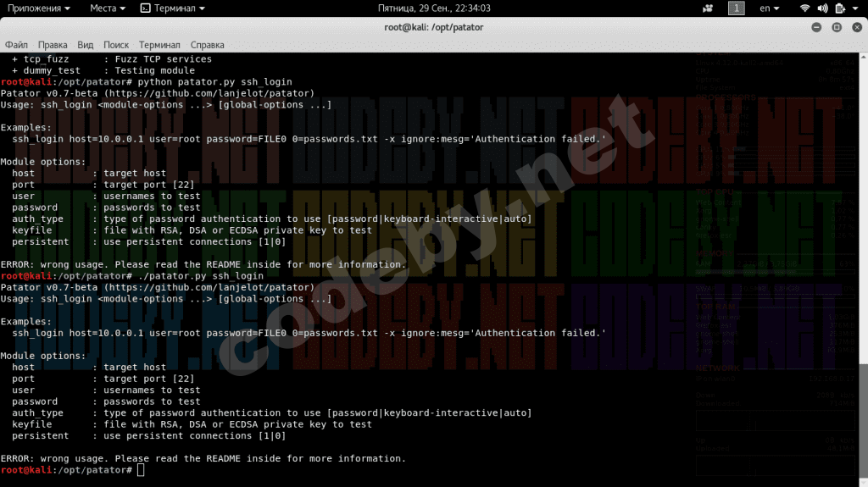Click the terminal icon beside Терминал
This screenshot has width=868, height=487.
point(146,8)
